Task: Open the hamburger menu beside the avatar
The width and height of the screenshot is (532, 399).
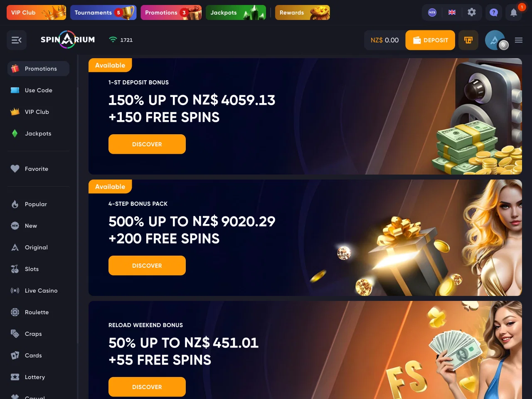Action: point(519,40)
